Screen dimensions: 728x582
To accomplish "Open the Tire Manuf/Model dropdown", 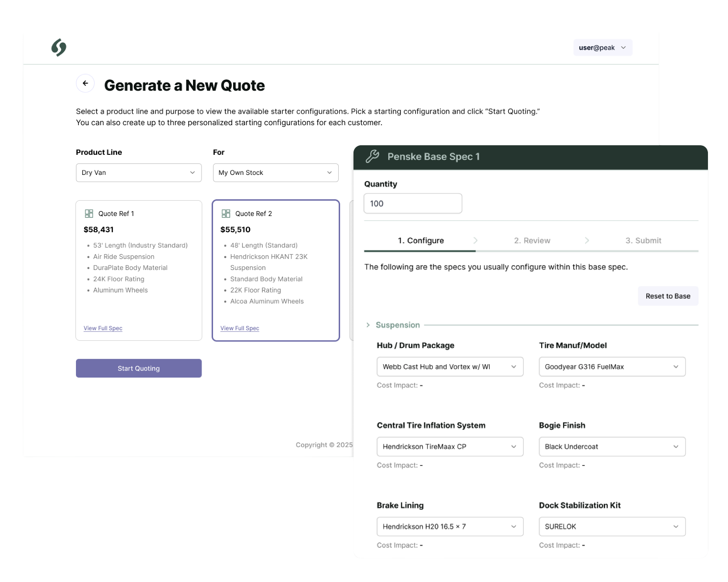I will coord(612,366).
